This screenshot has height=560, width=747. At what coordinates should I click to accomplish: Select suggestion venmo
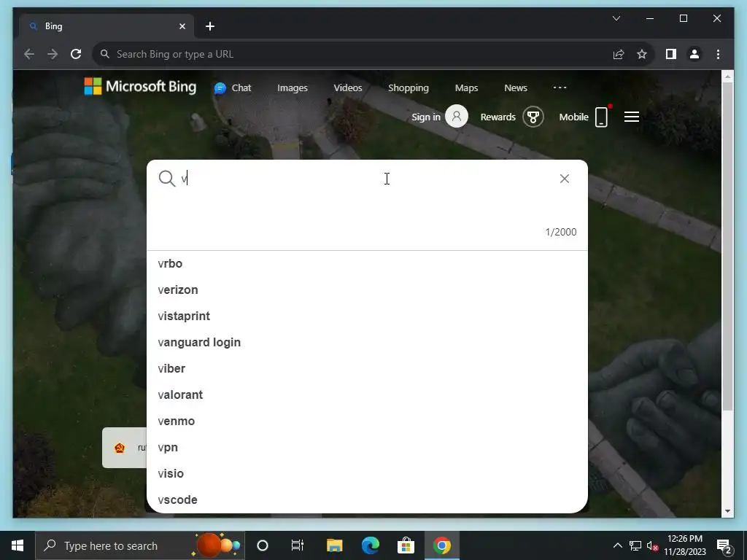point(367,421)
